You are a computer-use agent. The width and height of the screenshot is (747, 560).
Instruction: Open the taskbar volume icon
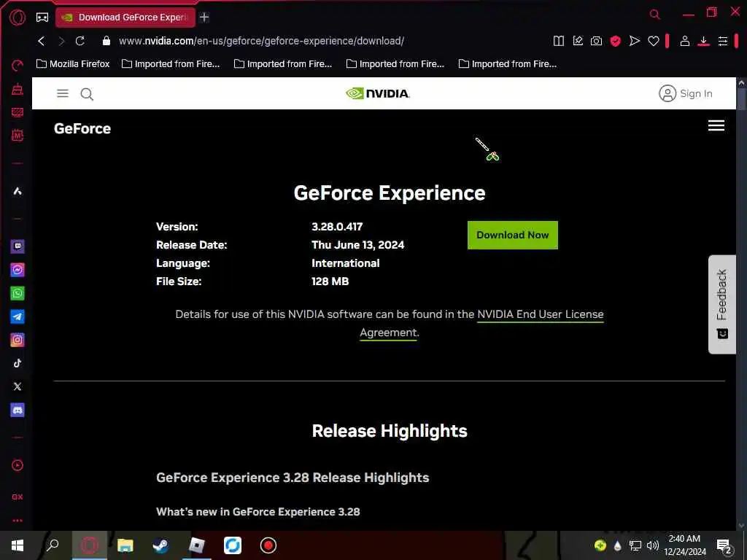pos(653,545)
